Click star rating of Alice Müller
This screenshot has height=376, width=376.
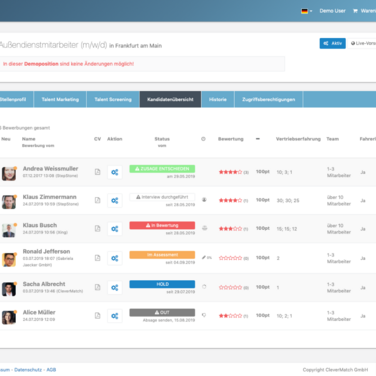[x=230, y=316]
